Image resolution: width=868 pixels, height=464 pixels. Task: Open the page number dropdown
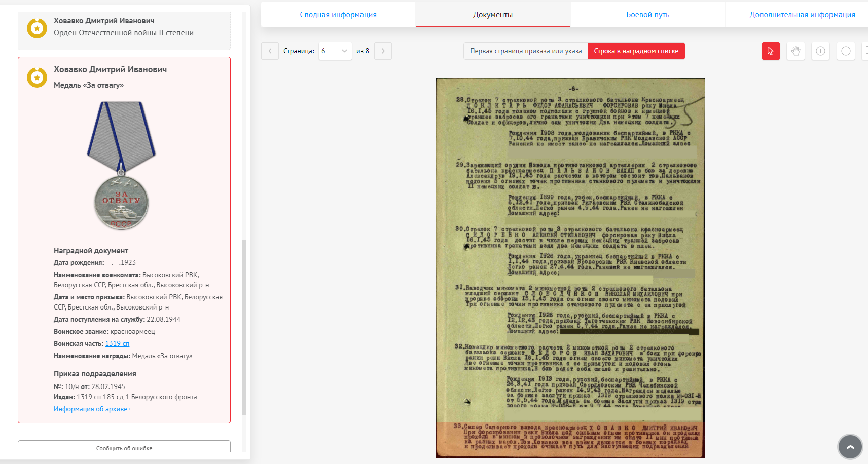(x=335, y=51)
